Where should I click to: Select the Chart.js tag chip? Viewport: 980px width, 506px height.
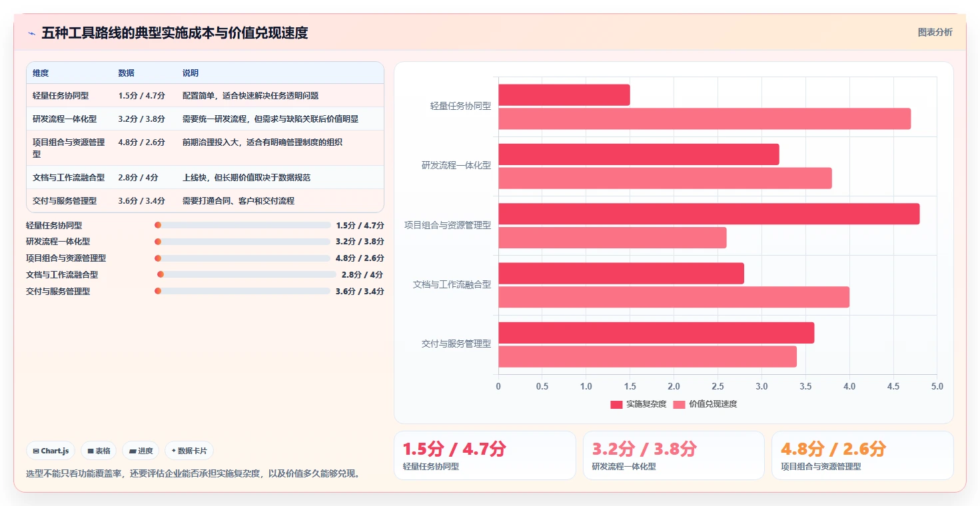click(51, 451)
